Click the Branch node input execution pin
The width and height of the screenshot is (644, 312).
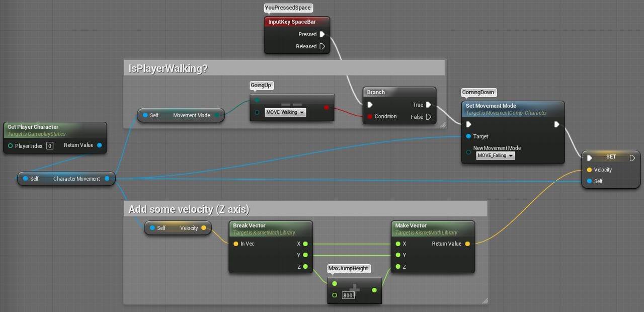pos(370,105)
